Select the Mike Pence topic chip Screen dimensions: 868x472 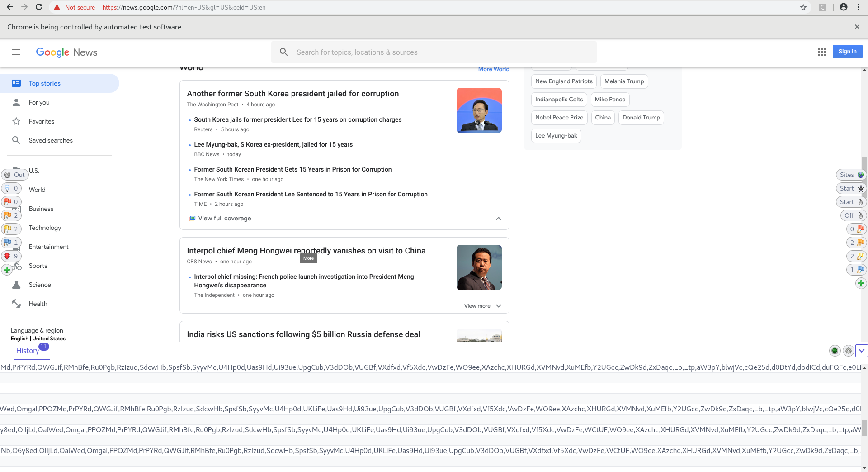pyautogui.click(x=610, y=100)
